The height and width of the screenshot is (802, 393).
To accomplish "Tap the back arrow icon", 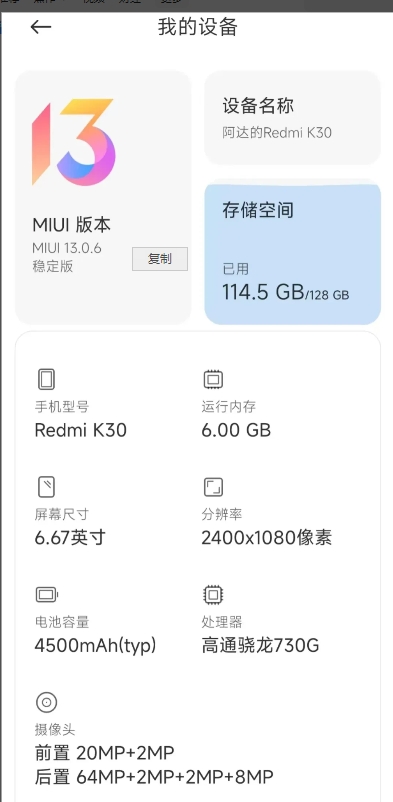I will point(41,27).
